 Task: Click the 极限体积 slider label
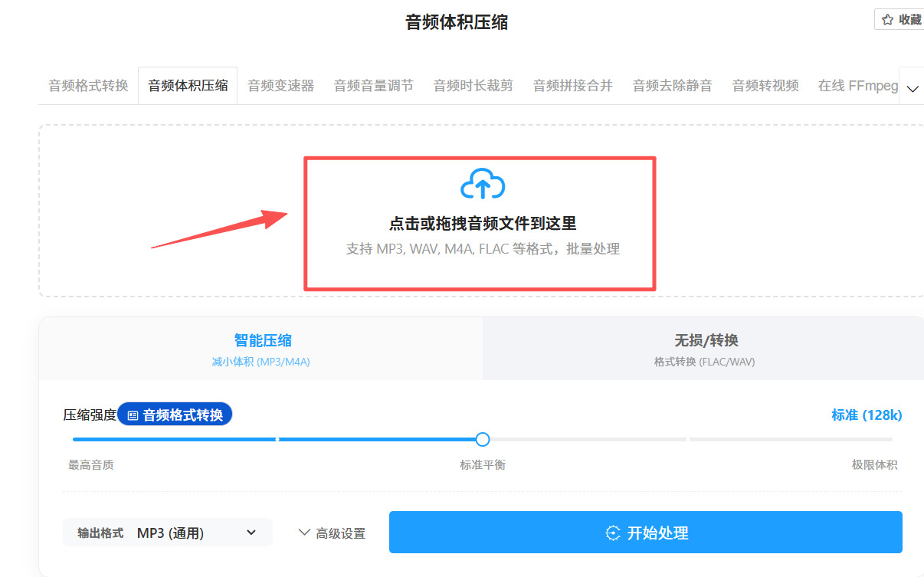875,464
